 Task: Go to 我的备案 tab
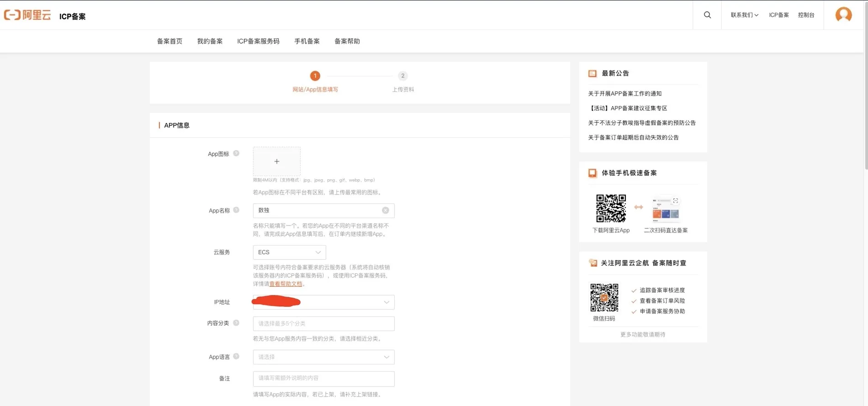(210, 41)
